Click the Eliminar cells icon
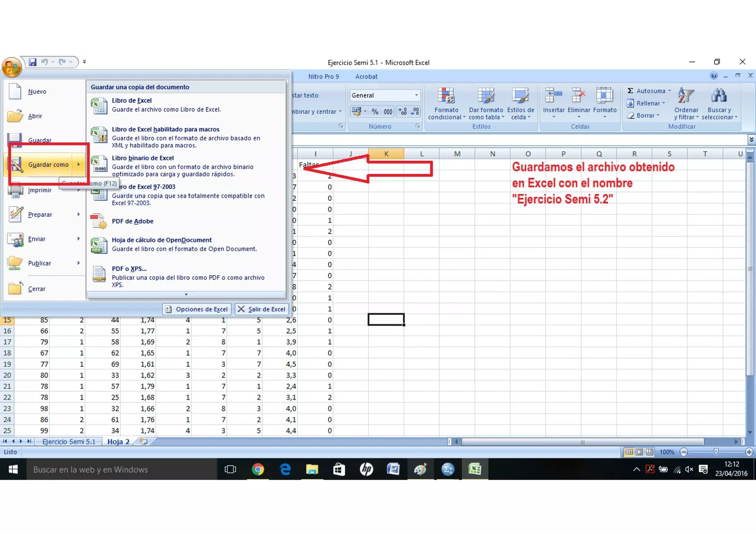Image resolution: width=756 pixels, height=534 pixels. (579, 95)
